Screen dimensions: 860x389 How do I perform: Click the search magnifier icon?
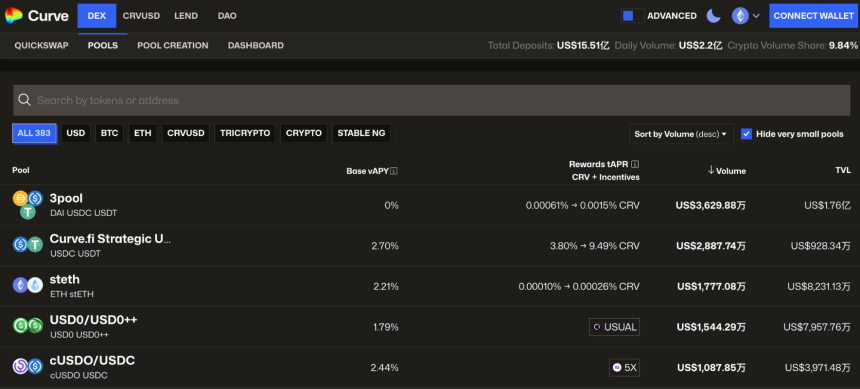tap(24, 100)
